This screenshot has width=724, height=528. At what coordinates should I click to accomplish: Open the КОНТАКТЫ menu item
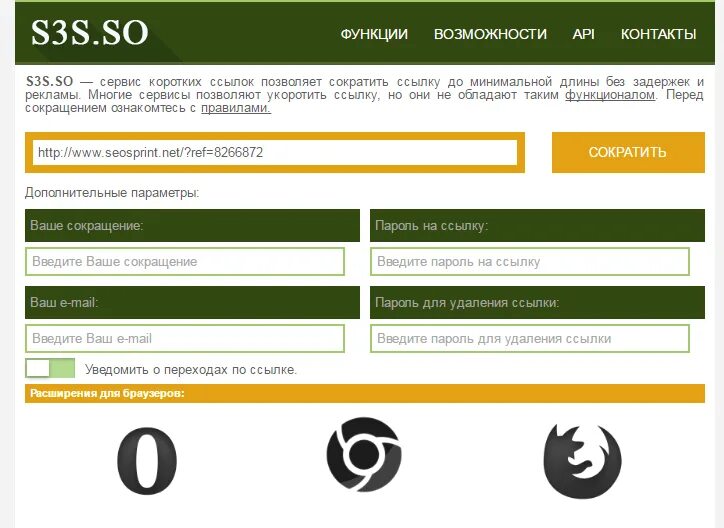(658, 34)
